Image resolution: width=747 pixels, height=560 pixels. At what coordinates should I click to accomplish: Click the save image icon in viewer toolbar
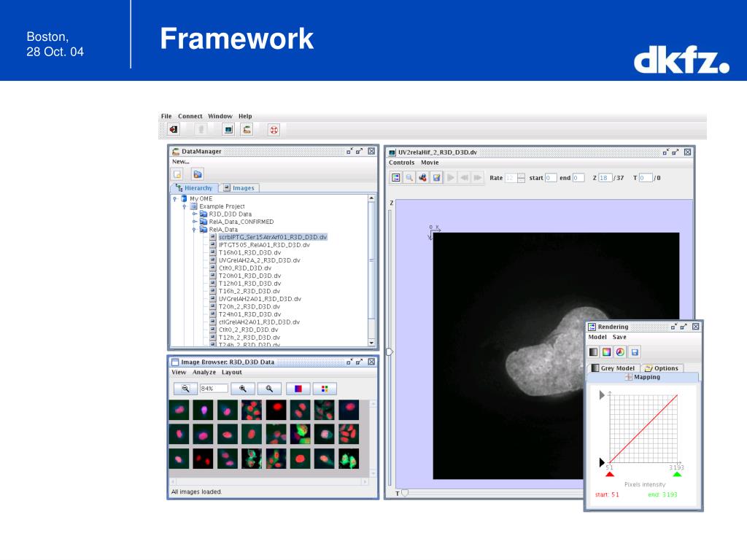(x=436, y=178)
